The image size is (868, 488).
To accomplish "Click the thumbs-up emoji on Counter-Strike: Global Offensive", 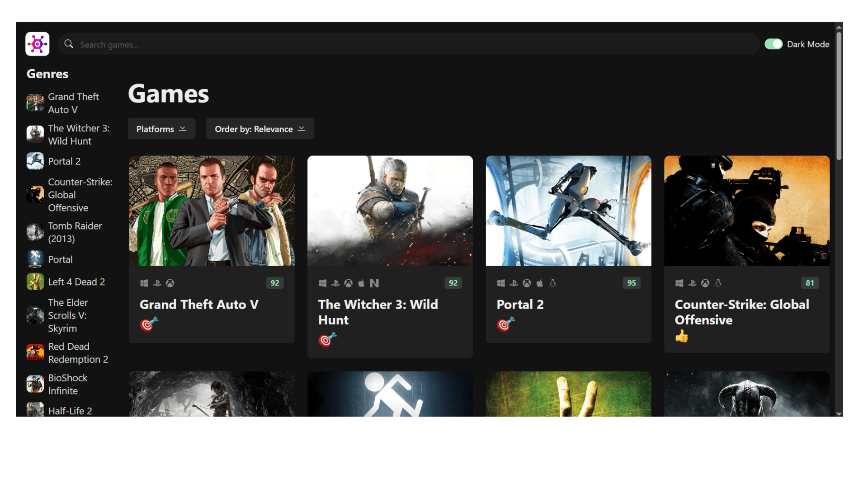I will tap(682, 336).
